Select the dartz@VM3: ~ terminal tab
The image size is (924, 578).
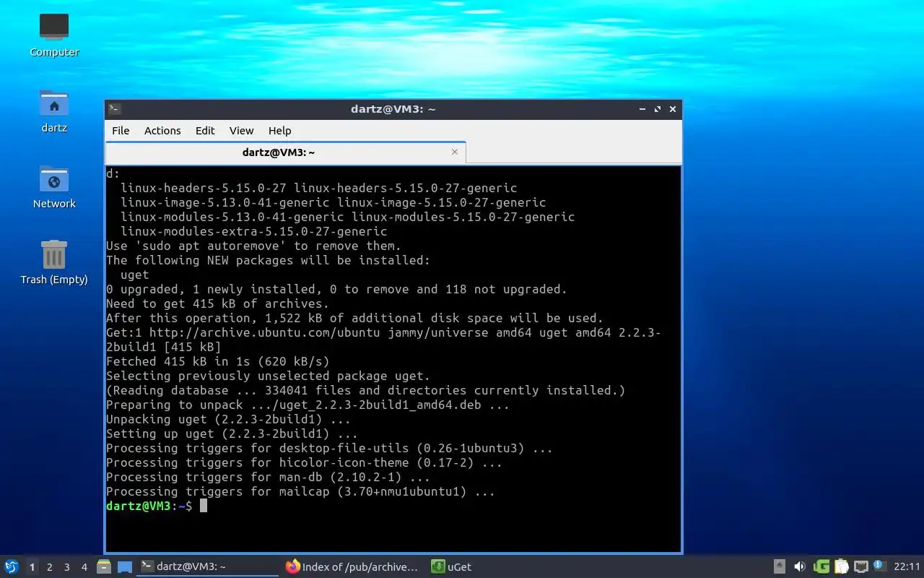coord(285,152)
